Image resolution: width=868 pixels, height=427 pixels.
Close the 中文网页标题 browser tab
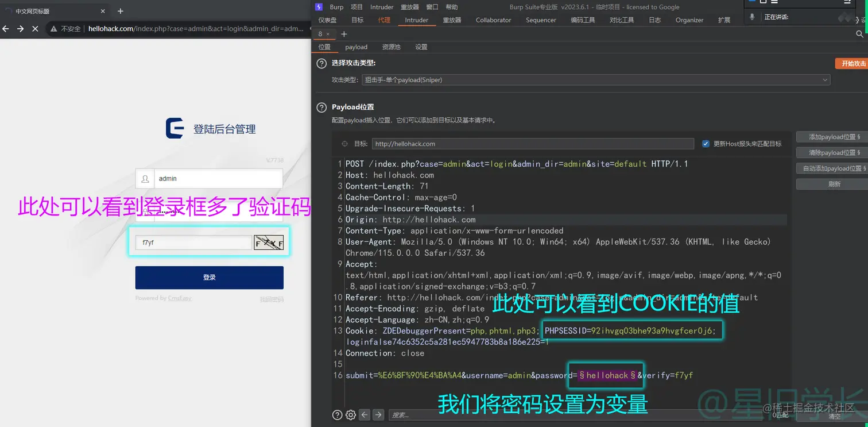(x=103, y=11)
